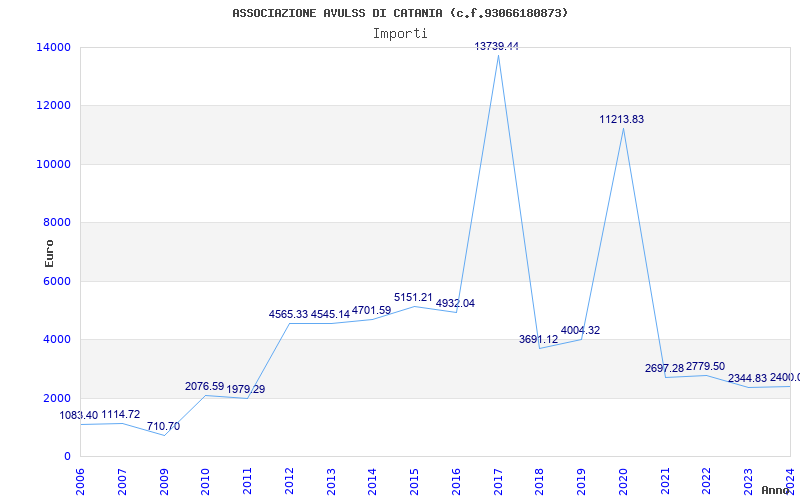Click the 10000 y-axis tick label

point(53,164)
